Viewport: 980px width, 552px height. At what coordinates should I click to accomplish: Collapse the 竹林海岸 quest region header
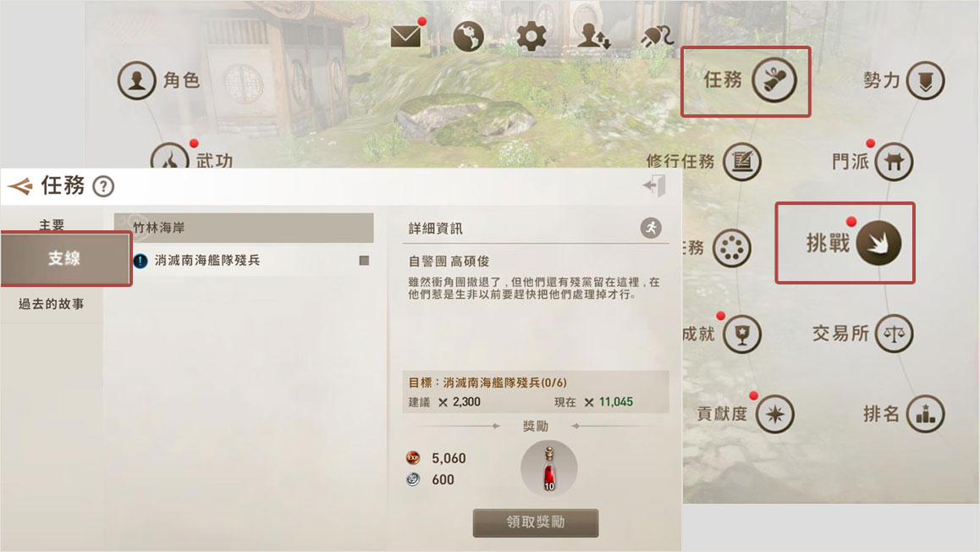(244, 228)
